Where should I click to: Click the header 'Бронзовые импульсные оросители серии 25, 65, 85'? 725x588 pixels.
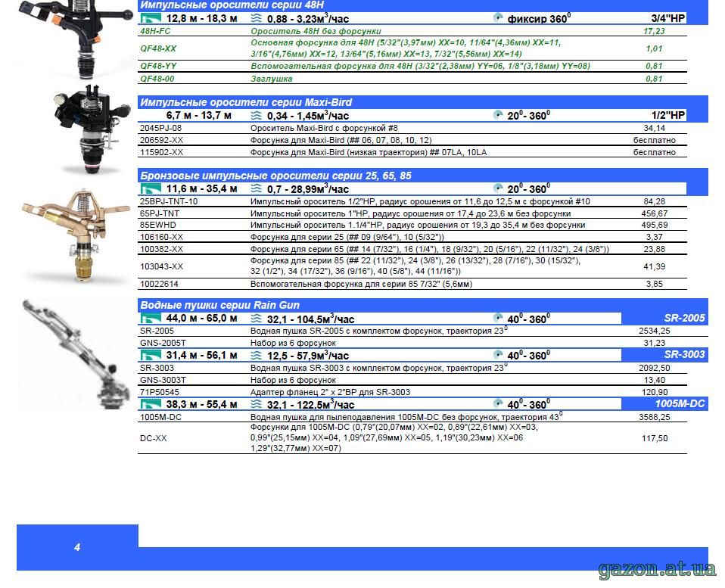pos(275,176)
